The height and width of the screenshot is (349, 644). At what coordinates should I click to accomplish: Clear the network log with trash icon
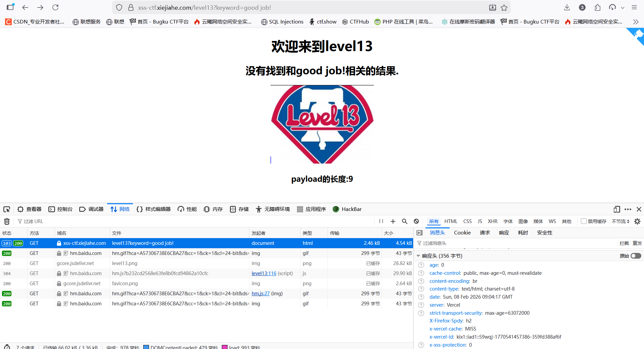tap(7, 221)
